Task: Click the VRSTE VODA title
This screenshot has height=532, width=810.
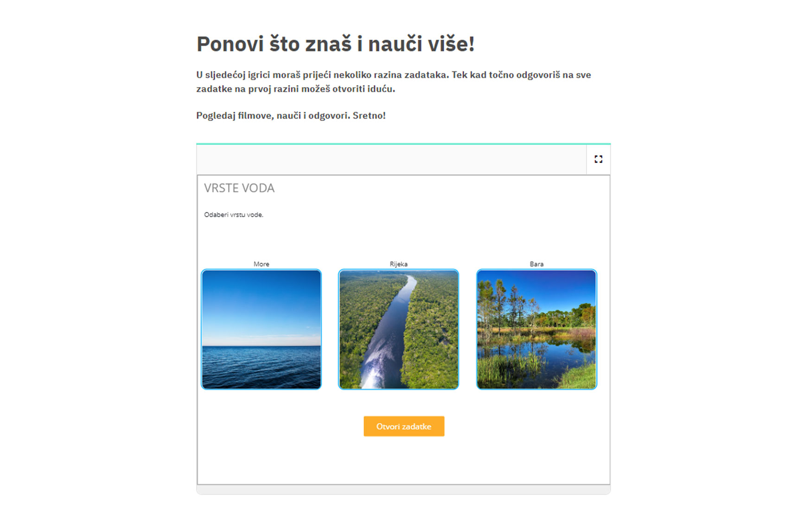Action: pos(239,188)
